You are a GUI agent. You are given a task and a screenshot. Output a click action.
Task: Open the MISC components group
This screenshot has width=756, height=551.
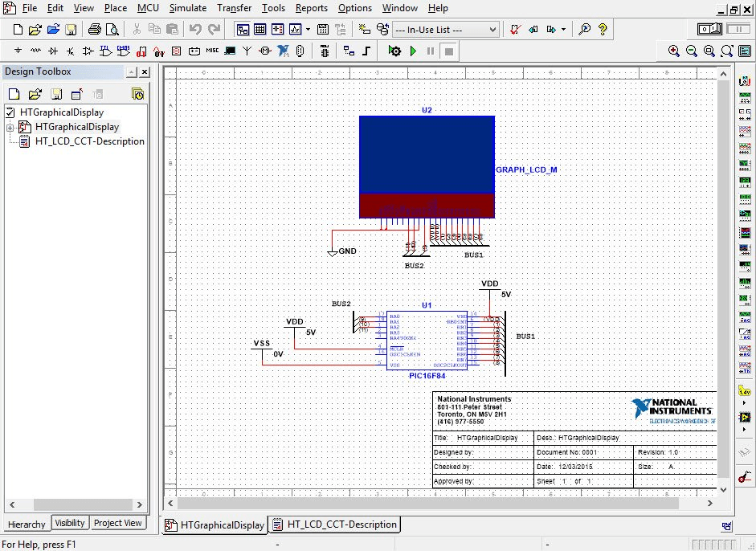212,51
